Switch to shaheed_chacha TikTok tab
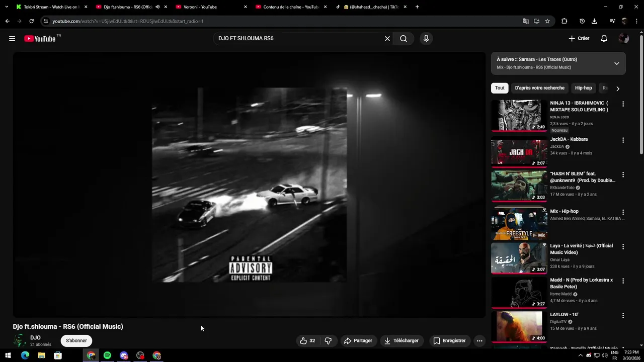This screenshot has height=362, width=644. tap(371, 7)
